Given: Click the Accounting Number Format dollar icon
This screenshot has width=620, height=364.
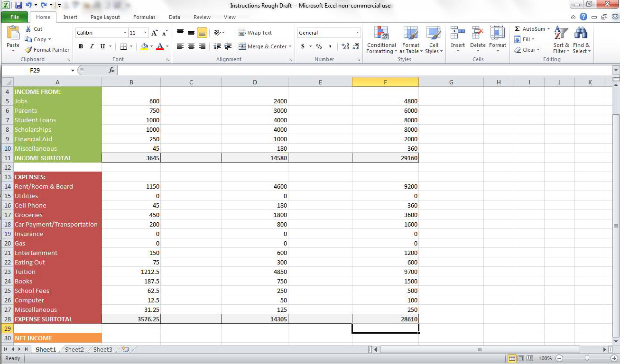Looking at the screenshot, I should (x=303, y=46).
